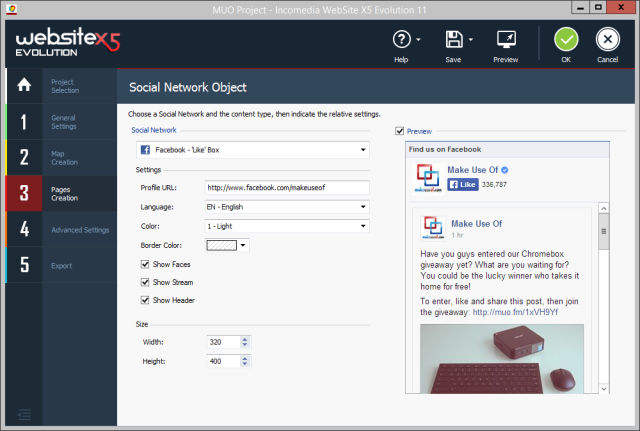640x431 pixels.
Task: Confirm with the green OK checkmark
Action: coord(566,39)
